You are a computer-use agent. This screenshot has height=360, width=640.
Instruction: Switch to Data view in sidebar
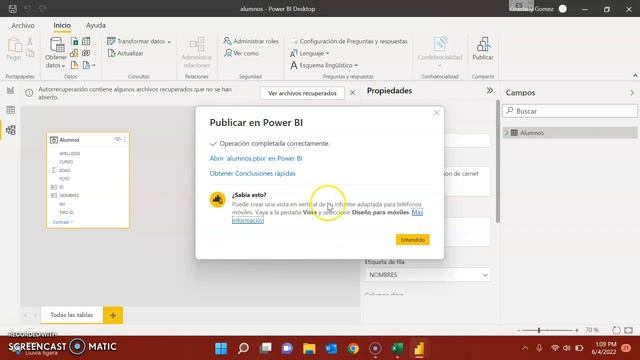tap(11, 110)
